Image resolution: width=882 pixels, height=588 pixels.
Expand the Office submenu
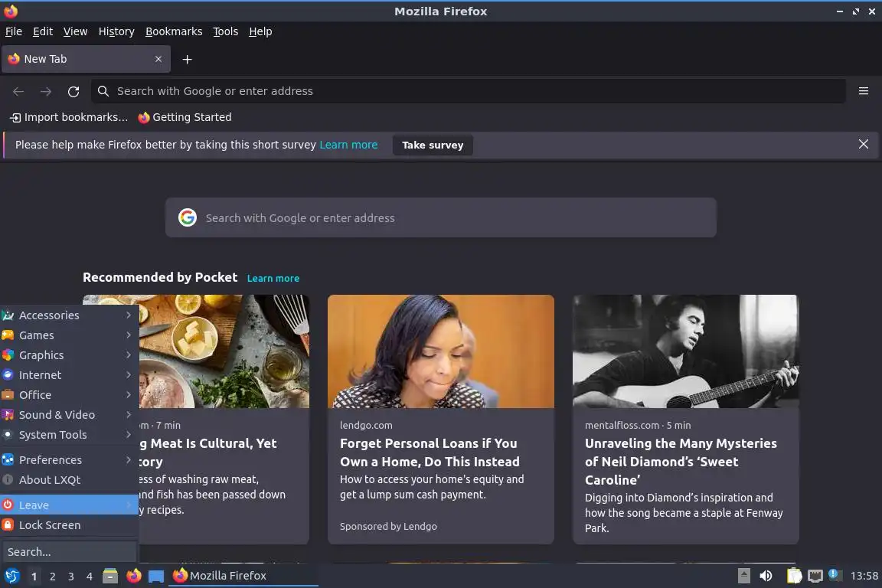tap(69, 395)
